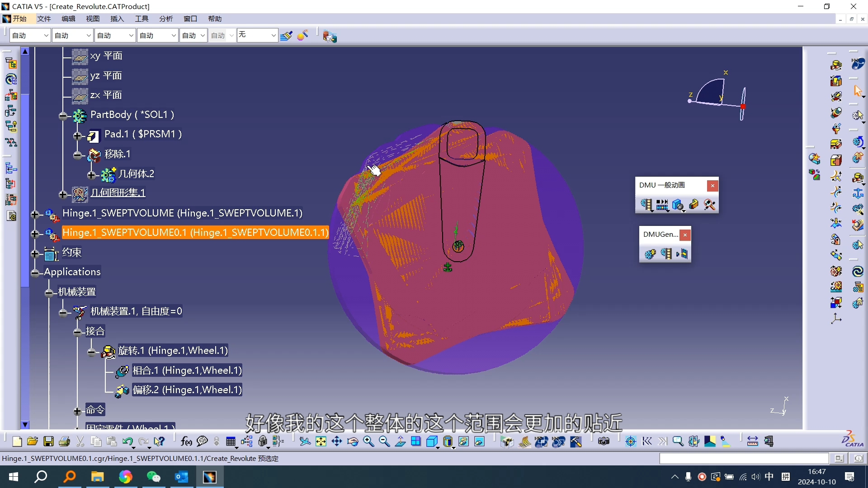Select the 编译模拟 filmstrip icon in DMU toolbar
868x488 pixels.
662,205
